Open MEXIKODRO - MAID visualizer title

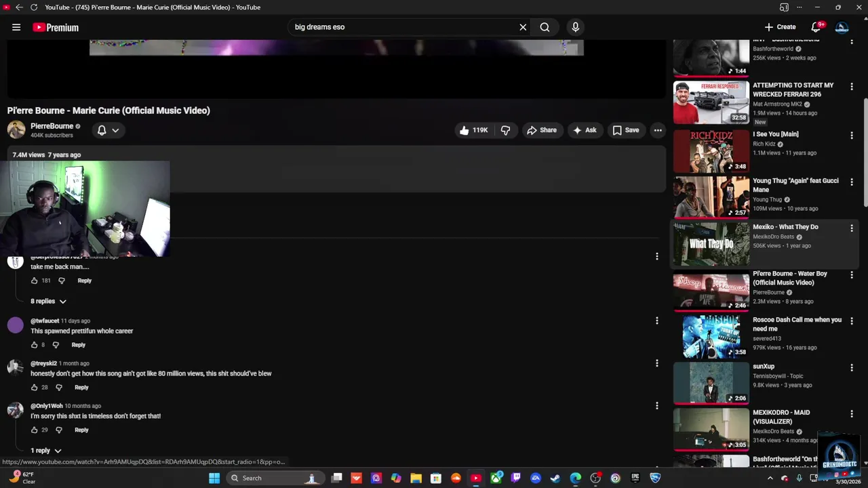tap(781, 417)
